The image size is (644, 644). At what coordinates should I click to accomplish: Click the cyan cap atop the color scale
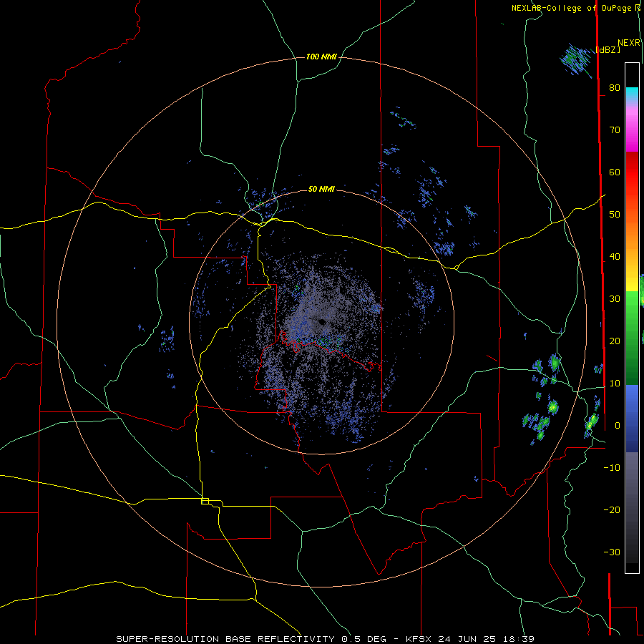[632, 94]
